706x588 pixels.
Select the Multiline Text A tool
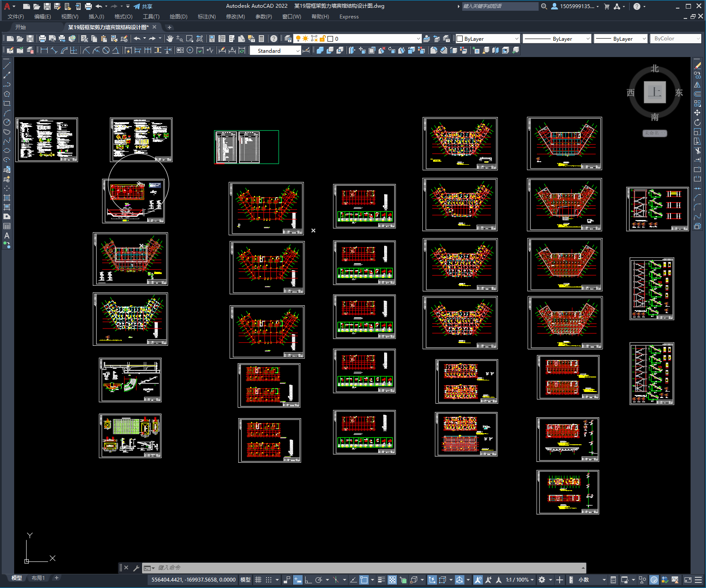tap(7, 235)
